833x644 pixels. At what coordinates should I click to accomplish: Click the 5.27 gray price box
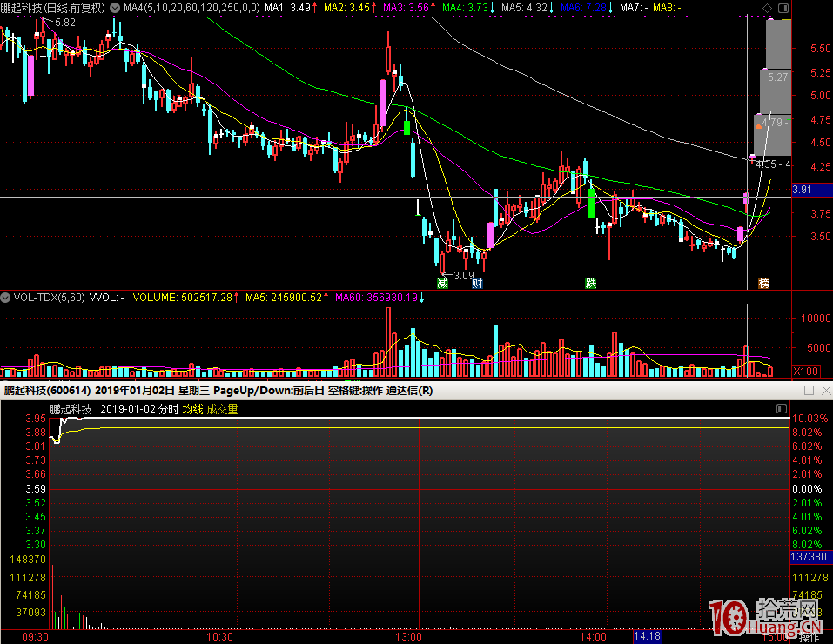point(777,77)
